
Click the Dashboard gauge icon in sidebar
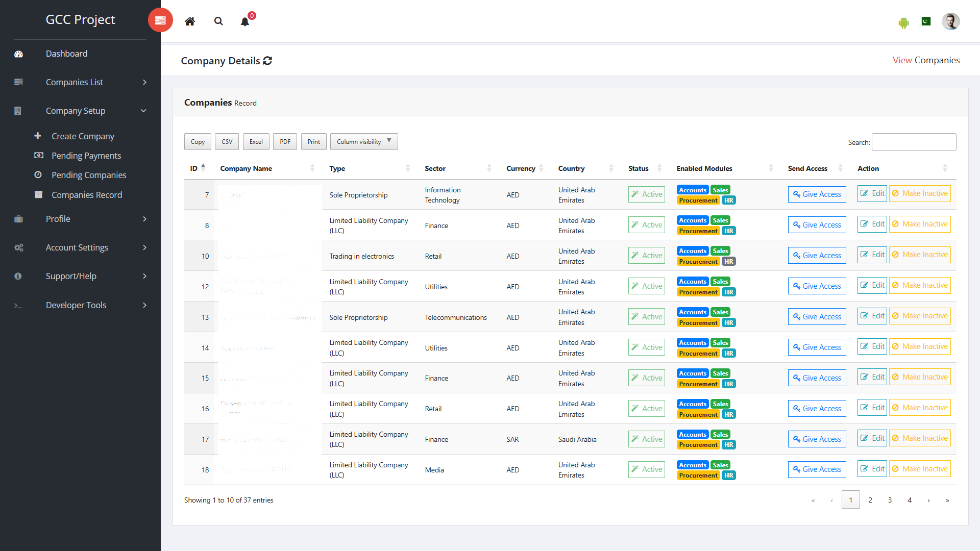19,54
